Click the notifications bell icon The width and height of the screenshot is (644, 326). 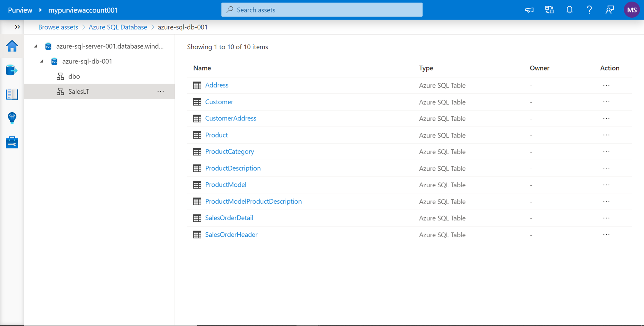pos(569,10)
